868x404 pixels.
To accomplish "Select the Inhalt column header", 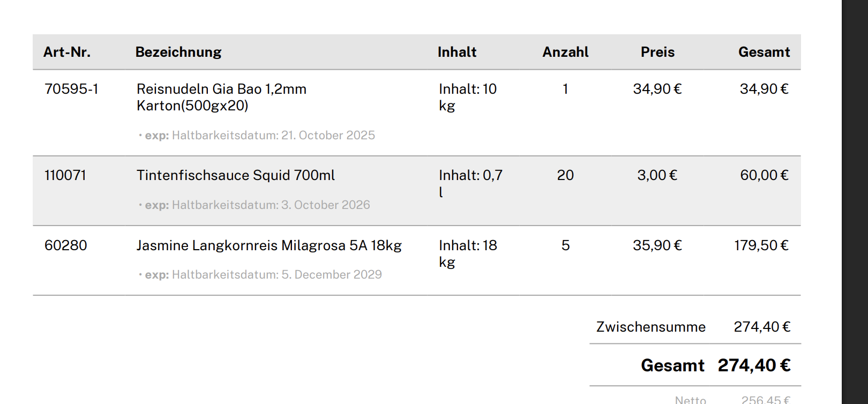I will [x=457, y=52].
